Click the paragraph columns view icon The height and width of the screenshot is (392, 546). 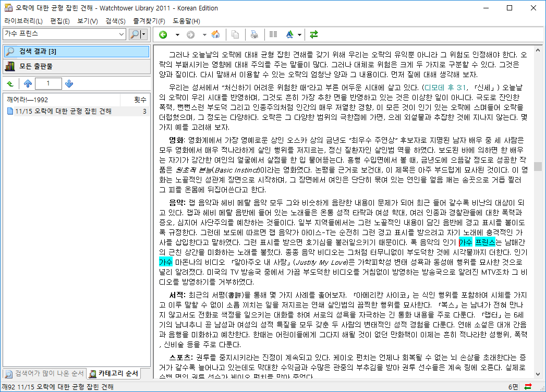tap(272, 35)
